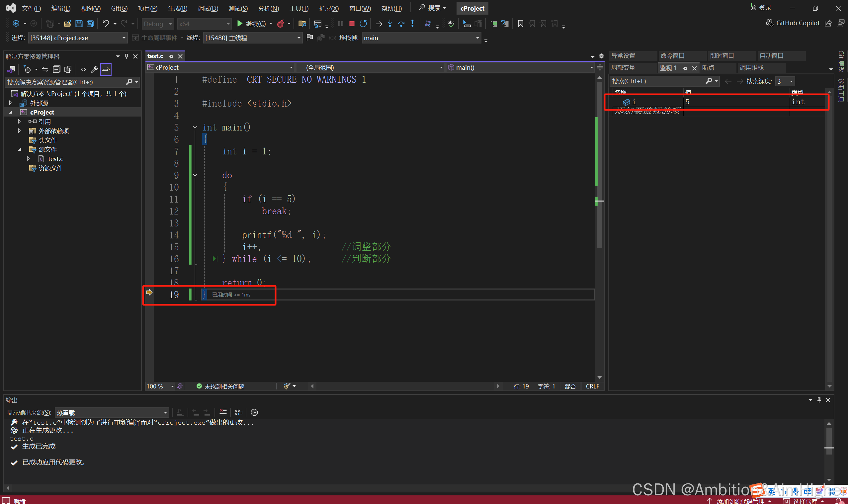
Task: Toggle pin on the Output panel
Action: point(819,400)
